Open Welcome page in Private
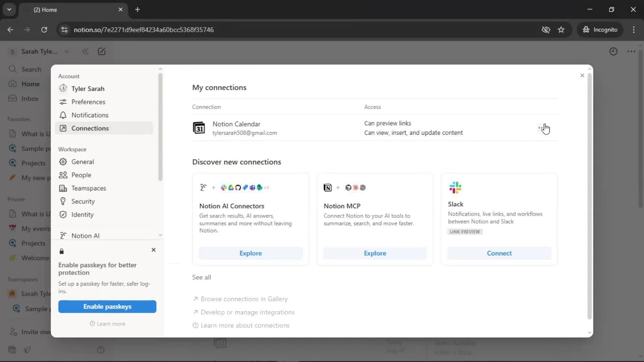The height and width of the screenshot is (362, 644). [29, 258]
